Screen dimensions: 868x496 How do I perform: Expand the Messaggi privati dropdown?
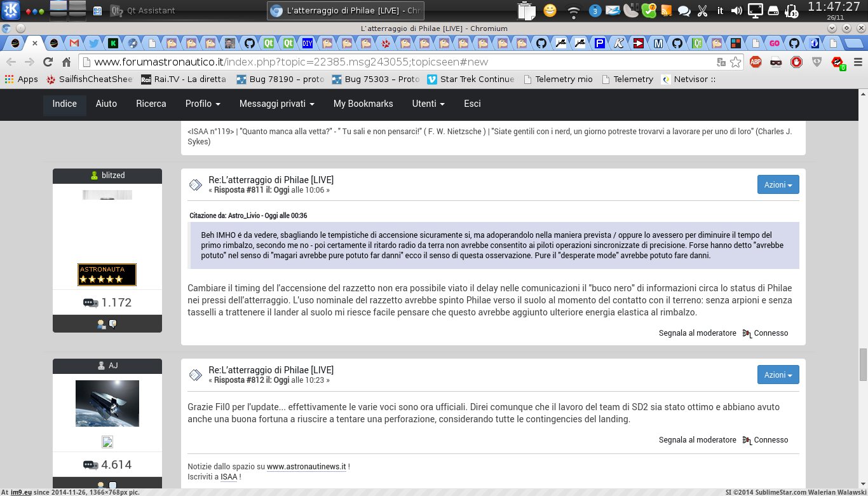276,104
